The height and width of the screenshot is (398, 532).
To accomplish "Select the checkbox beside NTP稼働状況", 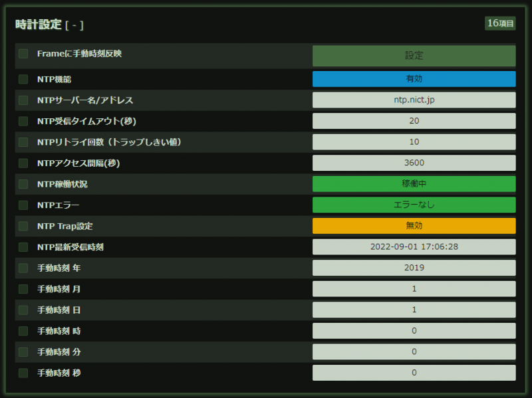I will click(x=22, y=183).
